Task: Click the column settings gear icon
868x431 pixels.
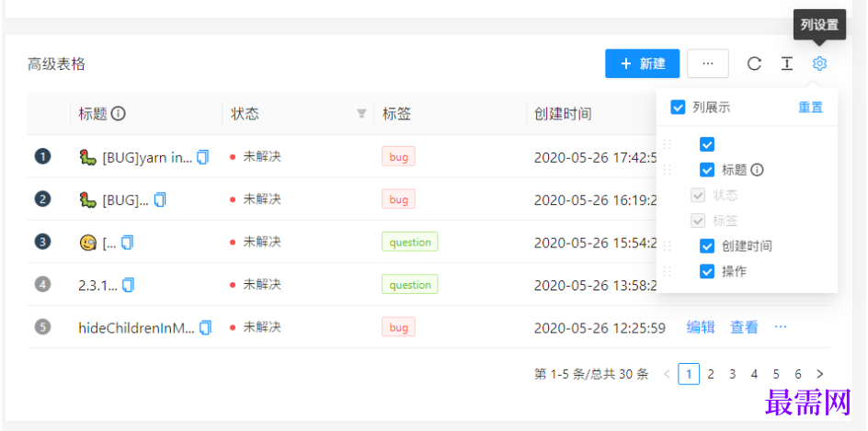Action: (x=819, y=63)
